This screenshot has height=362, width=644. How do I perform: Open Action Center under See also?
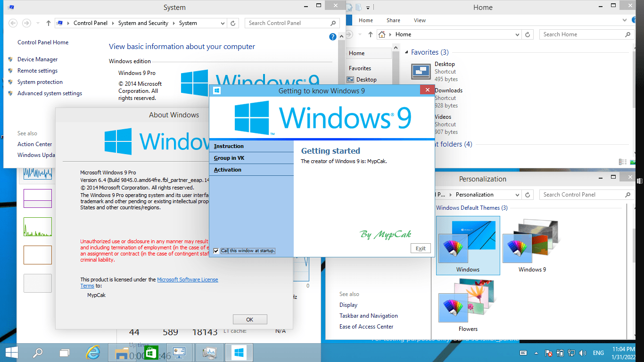(x=34, y=144)
